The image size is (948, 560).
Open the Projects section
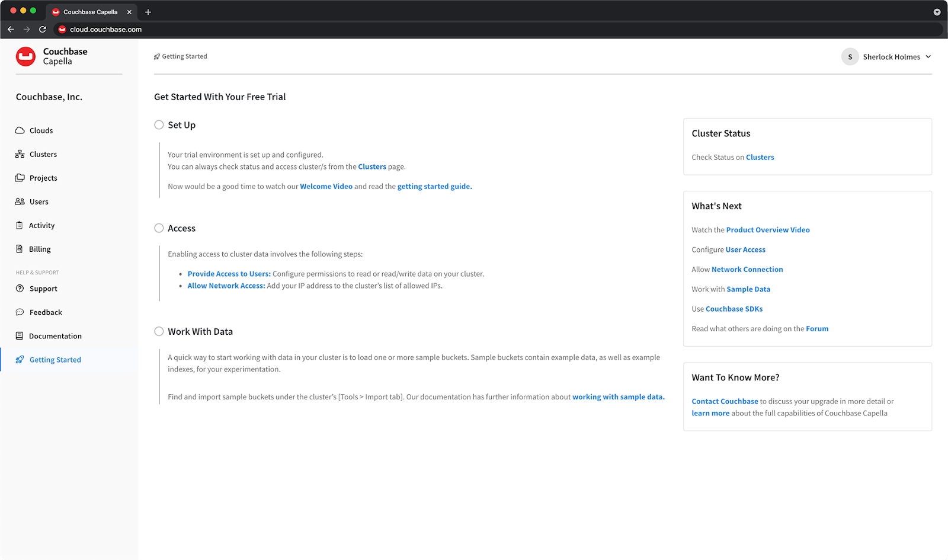click(43, 178)
